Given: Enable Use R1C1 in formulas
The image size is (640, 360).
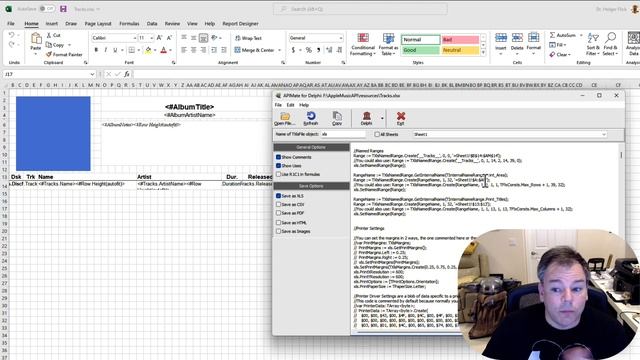Looking at the screenshot, I should pos(278,174).
